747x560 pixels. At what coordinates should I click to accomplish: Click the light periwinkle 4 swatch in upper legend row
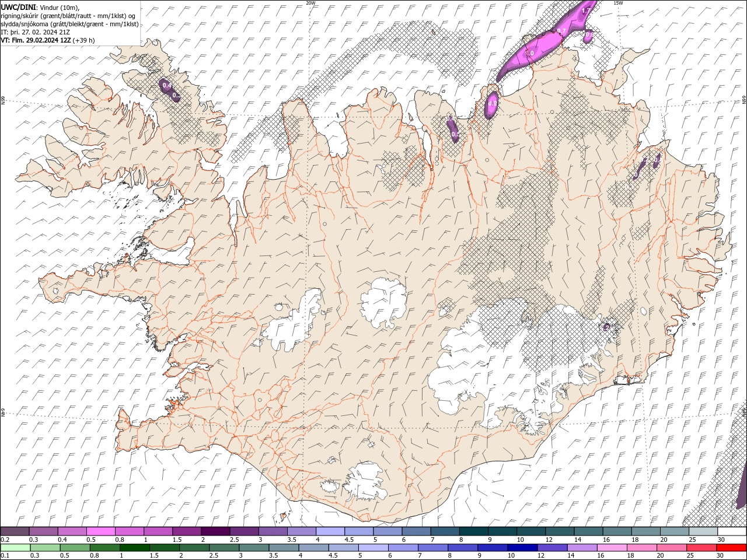tap(330, 531)
